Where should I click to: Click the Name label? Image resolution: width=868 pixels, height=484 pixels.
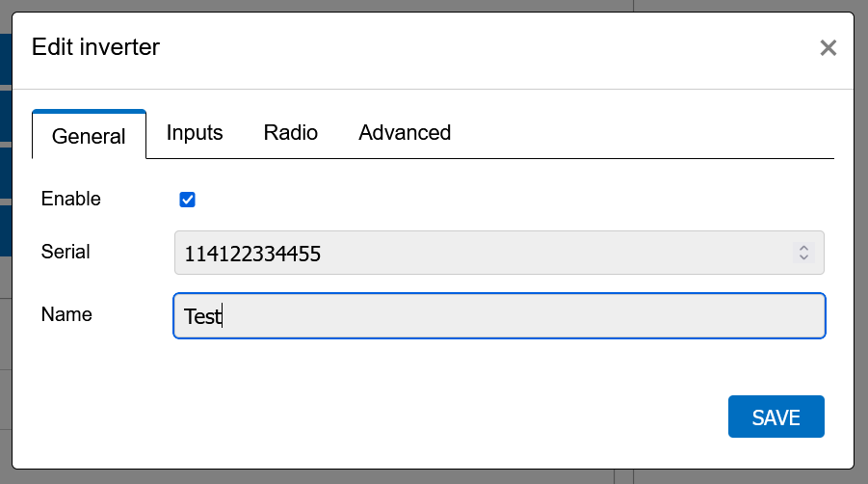(66, 314)
